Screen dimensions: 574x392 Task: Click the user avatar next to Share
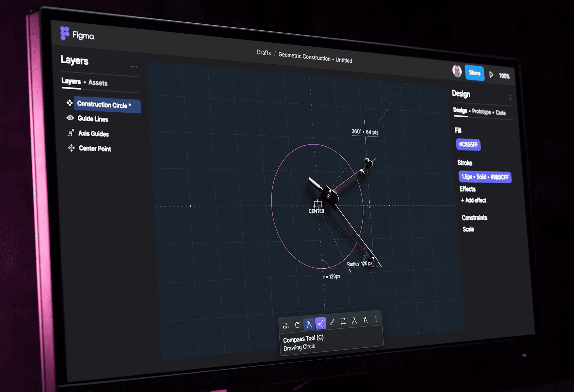point(457,71)
